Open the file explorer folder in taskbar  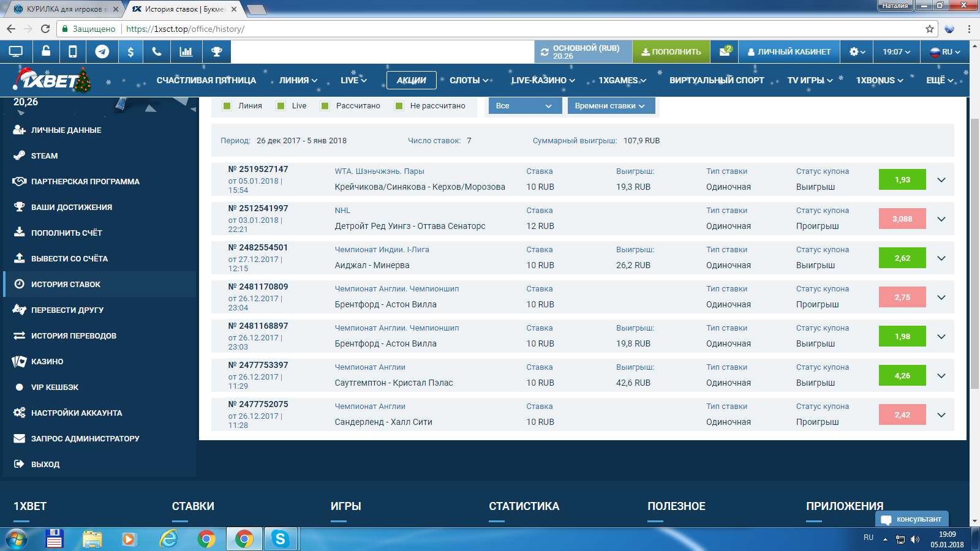pos(92,539)
